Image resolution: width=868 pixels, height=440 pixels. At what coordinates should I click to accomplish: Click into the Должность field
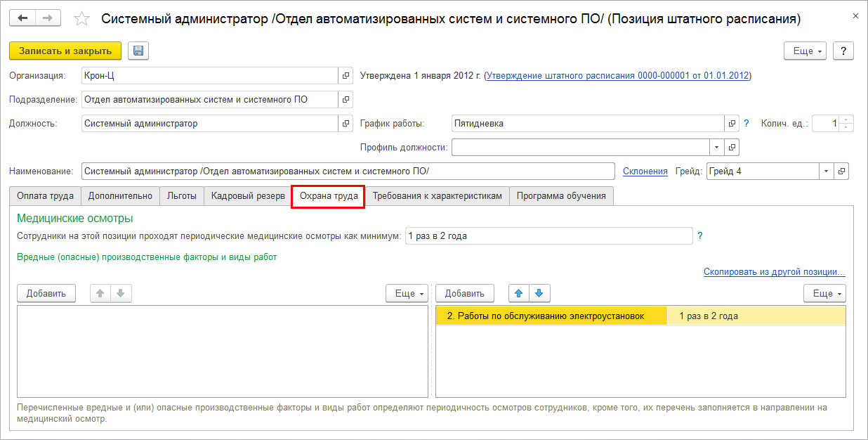pyautogui.click(x=209, y=124)
